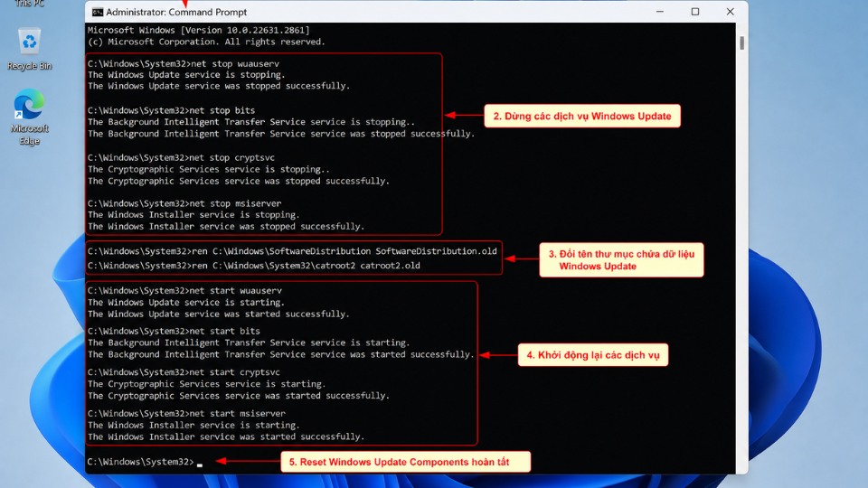The width and height of the screenshot is (868, 488).
Task: Click the Command Prompt vertical scrollbar thumb
Action: pyautogui.click(x=741, y=42)
